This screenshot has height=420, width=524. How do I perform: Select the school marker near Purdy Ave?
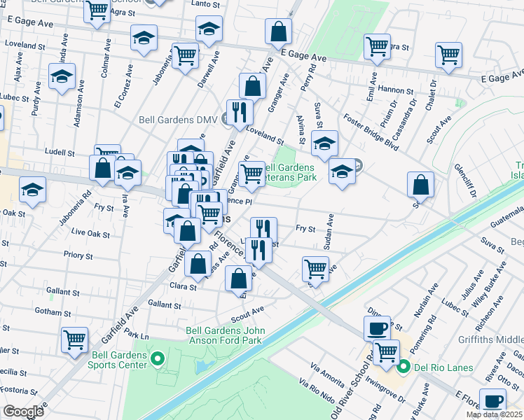click(x=62, y=77)
